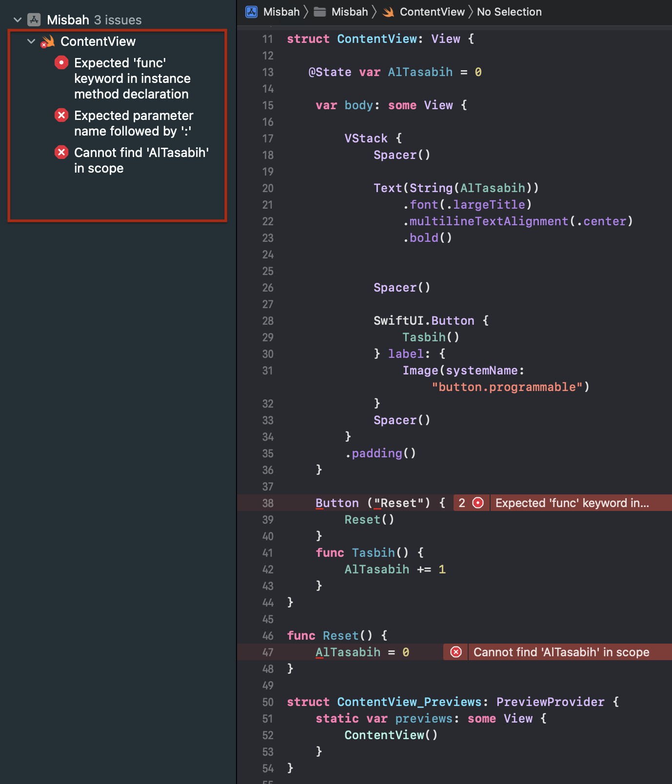Viewport: 672px width, 784px height.
Task: Click 'Button ("Reset") {' on line 38
Action: pos(380,503)
